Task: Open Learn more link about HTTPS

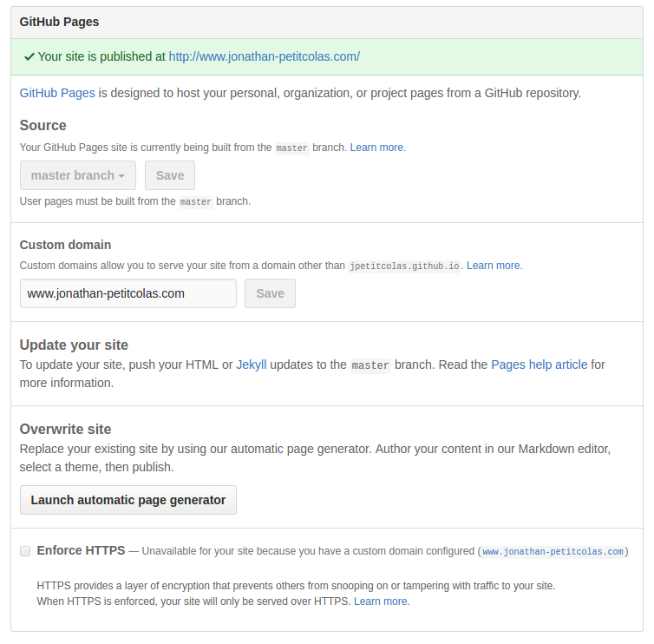Action: (381, 601)
